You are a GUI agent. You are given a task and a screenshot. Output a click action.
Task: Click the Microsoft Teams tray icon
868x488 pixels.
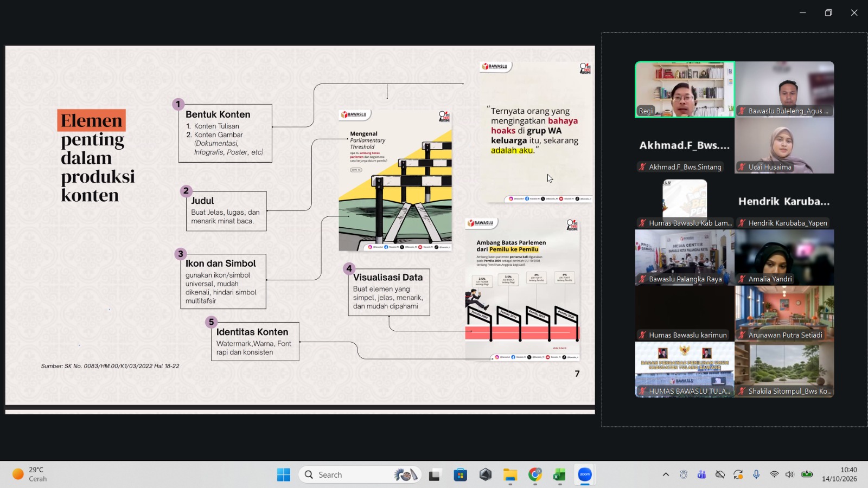(x=701, y=474)
